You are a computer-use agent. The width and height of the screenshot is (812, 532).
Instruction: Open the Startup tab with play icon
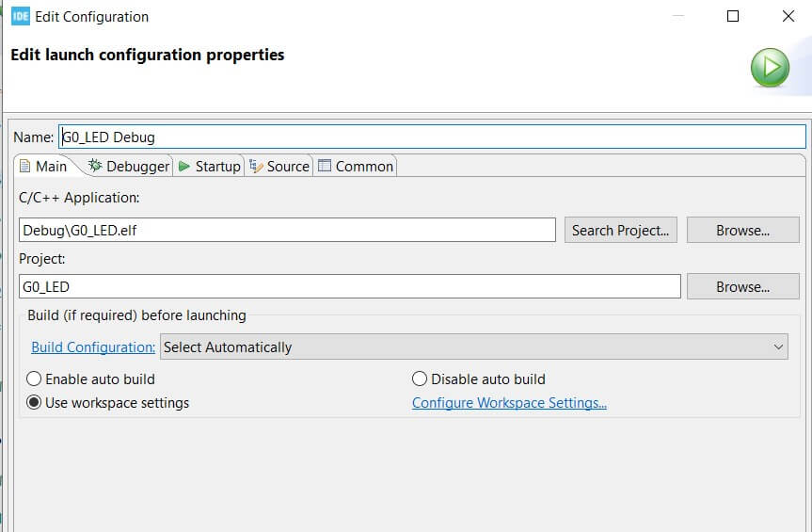tap(209, 166)
